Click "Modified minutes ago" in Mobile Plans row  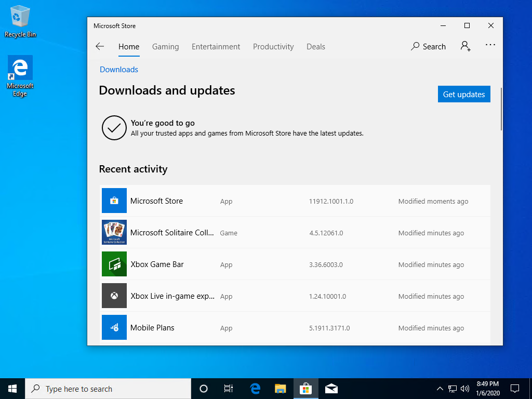pyautogui.click(x=431, y=328)
